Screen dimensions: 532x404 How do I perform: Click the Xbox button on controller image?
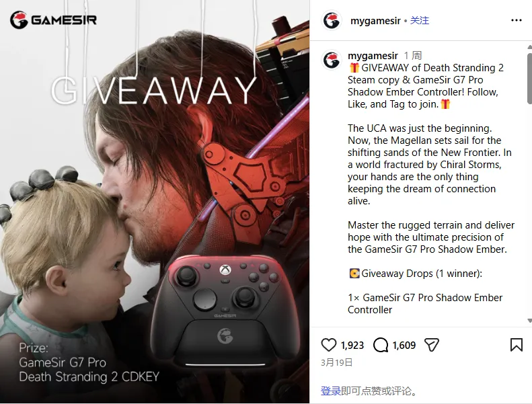click(x=225, y=270)
